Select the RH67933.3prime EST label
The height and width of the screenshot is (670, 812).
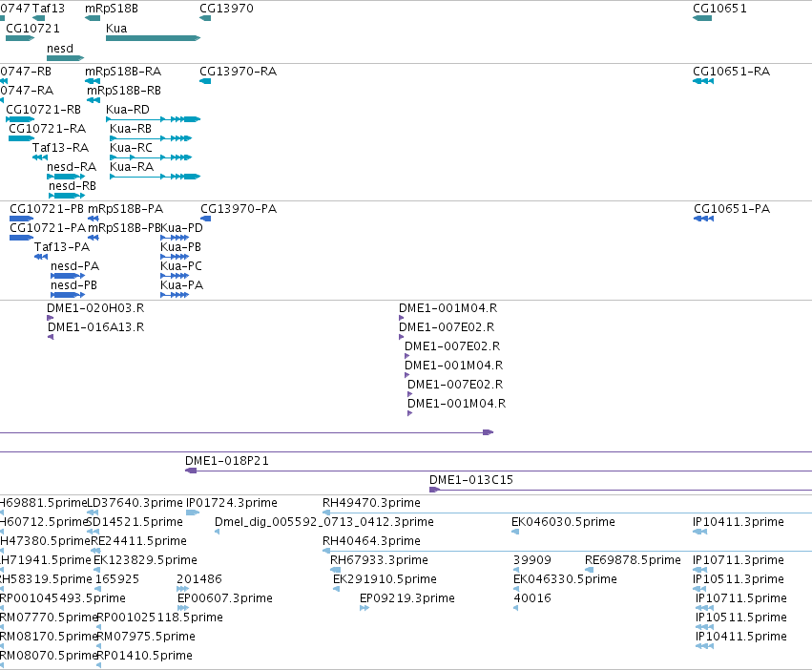(x=379, y=560)
